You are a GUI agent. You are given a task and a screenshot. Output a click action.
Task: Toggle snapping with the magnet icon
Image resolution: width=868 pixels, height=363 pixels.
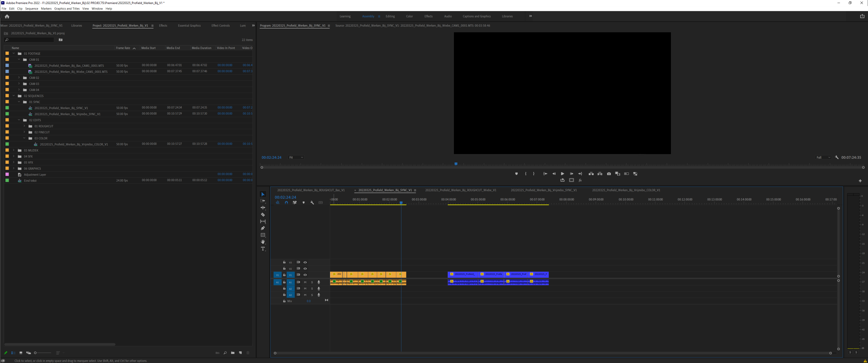click(286, 202)
